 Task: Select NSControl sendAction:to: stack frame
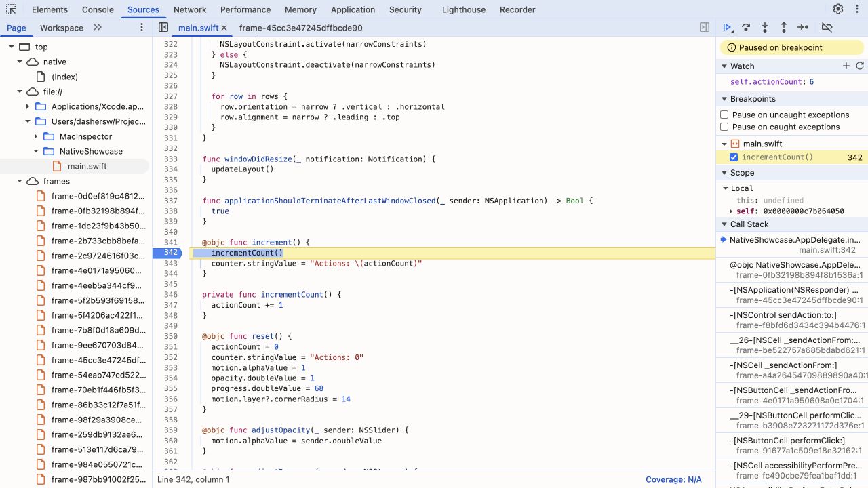pyautogui.click(x=792, y=320)
